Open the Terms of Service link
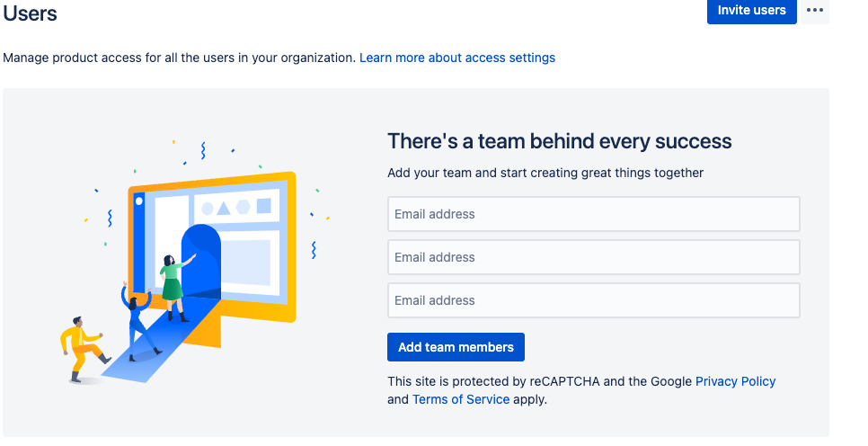This screenshot has width=868, height=446. pos(461,399)
